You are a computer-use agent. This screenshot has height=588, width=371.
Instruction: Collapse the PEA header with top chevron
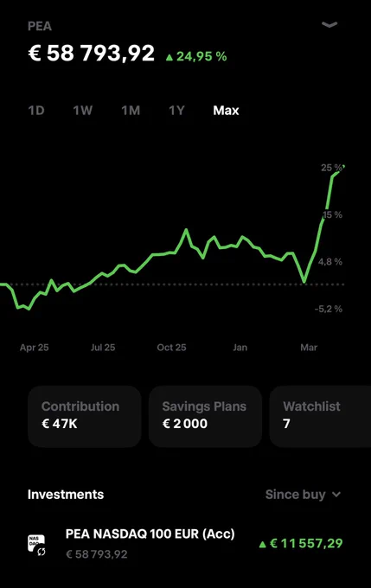(x=329, y=25)
